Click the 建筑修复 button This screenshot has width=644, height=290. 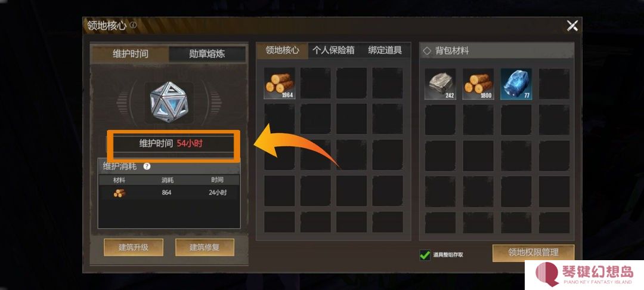205,247
